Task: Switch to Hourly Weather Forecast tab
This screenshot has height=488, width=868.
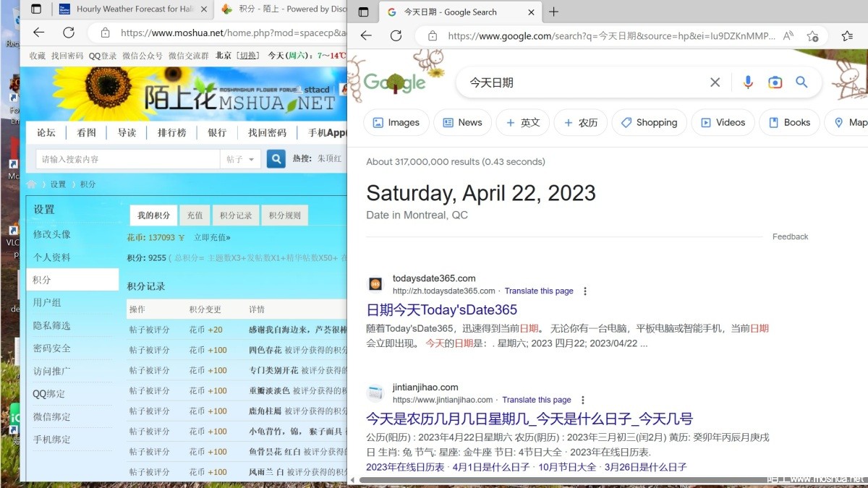Action: (132, 9)
